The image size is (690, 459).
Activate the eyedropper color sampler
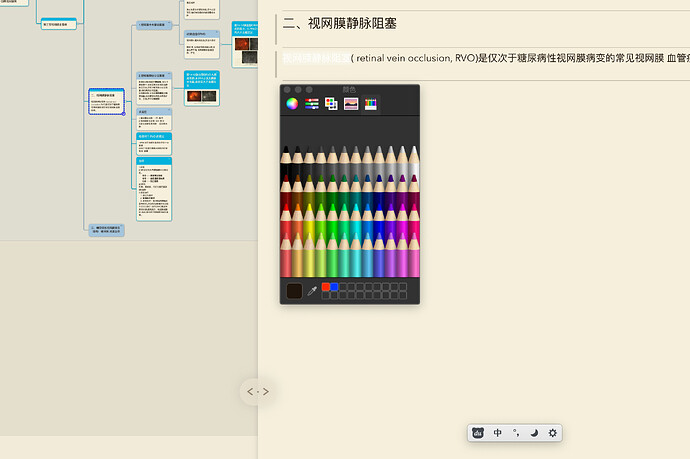click(312, 291)
